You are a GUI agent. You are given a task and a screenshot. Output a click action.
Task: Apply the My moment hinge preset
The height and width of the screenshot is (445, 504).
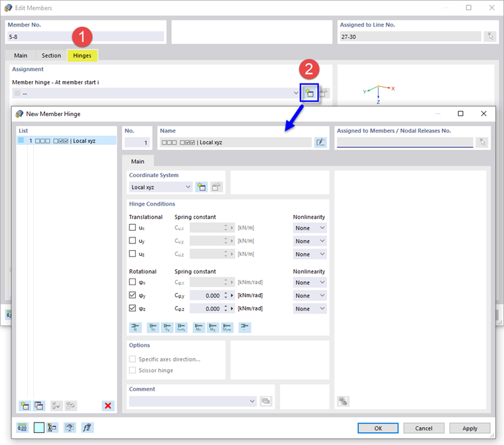point(199,328)
